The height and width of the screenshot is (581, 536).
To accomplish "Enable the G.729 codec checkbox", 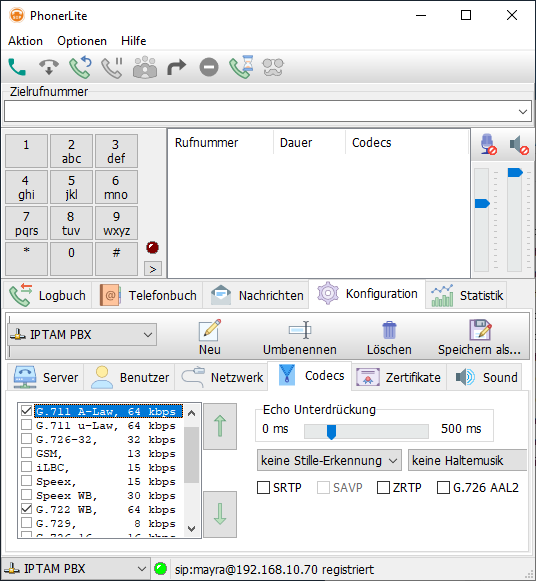I will tap(26, 523).
